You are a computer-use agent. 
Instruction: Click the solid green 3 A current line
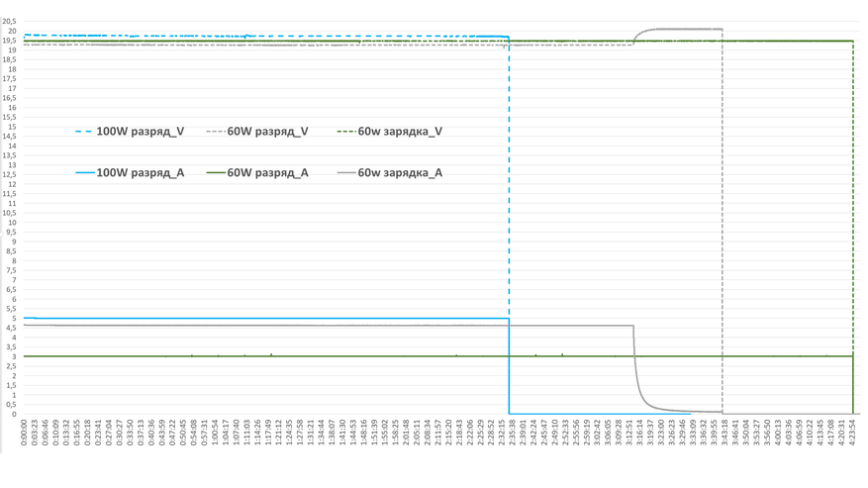click(x=437, y=356)
